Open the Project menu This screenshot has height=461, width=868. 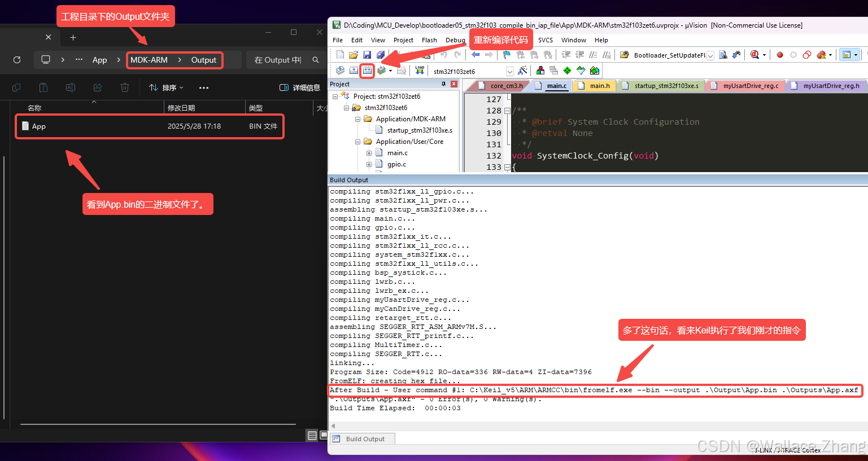403,40
